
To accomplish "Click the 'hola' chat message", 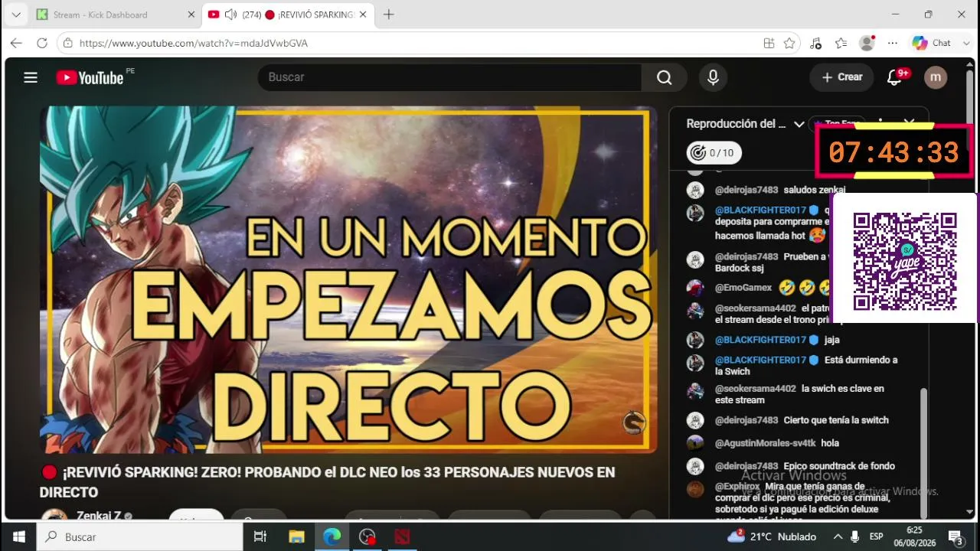I will (830, 443).
